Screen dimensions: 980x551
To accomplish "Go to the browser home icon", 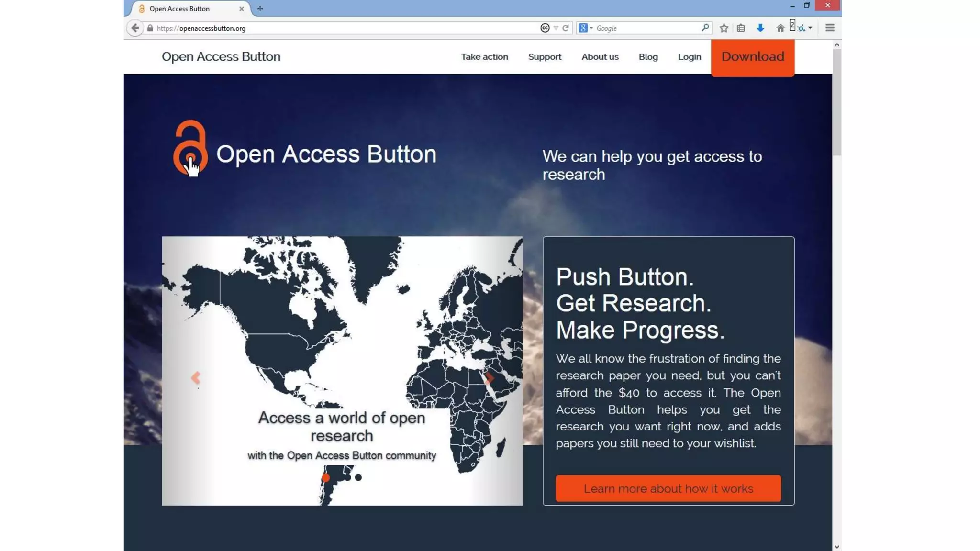I will (x=780, y=28).
